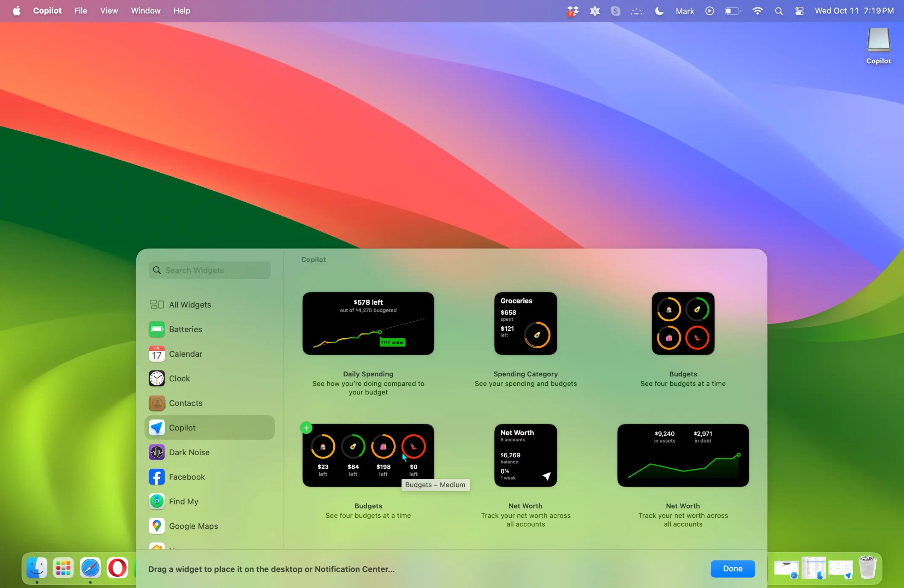Click the Groceries Spending Category widget
Image resolution: width=904 pixels, height=588 pixels.
coord(525,323)
